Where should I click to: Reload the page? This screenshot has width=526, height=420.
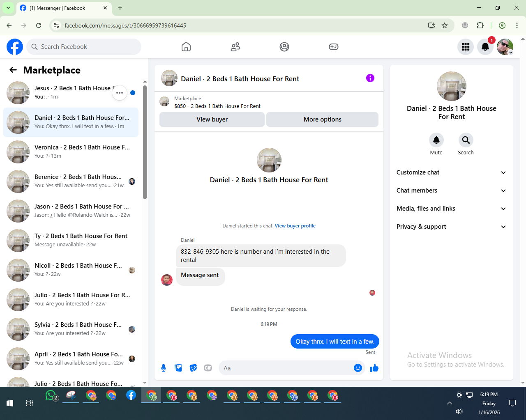[39, 25]
